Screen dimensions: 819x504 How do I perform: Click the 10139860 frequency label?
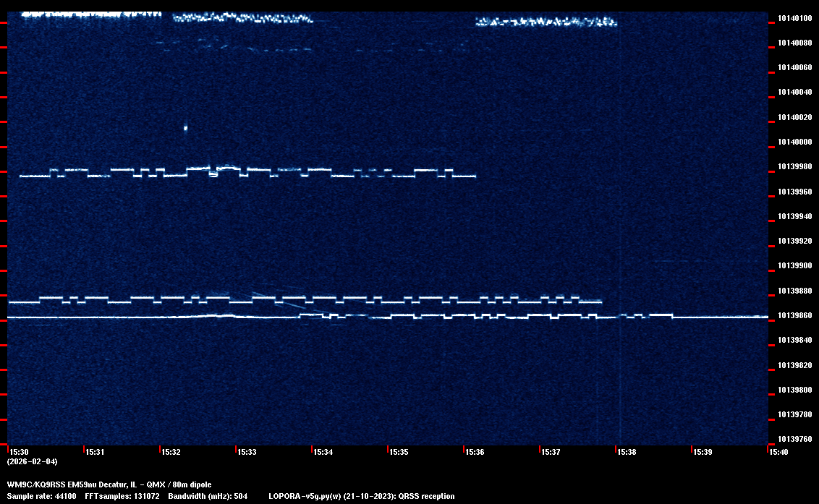(794, 316)
